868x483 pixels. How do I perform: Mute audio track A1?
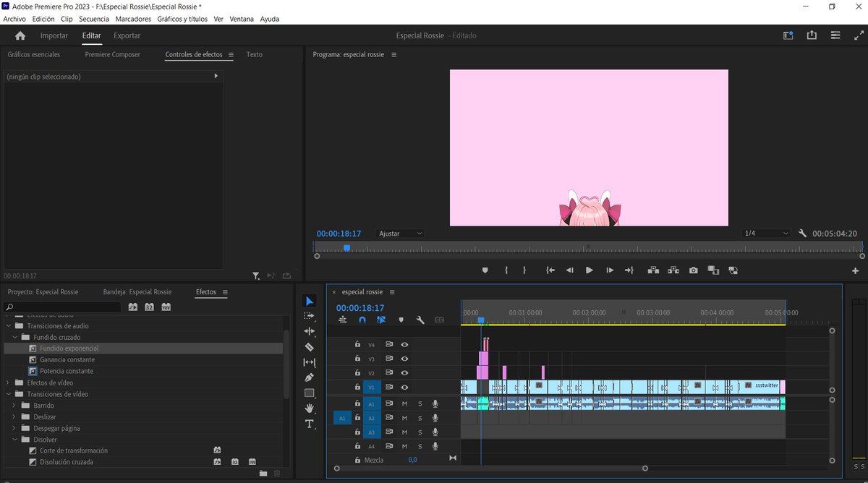405,403
